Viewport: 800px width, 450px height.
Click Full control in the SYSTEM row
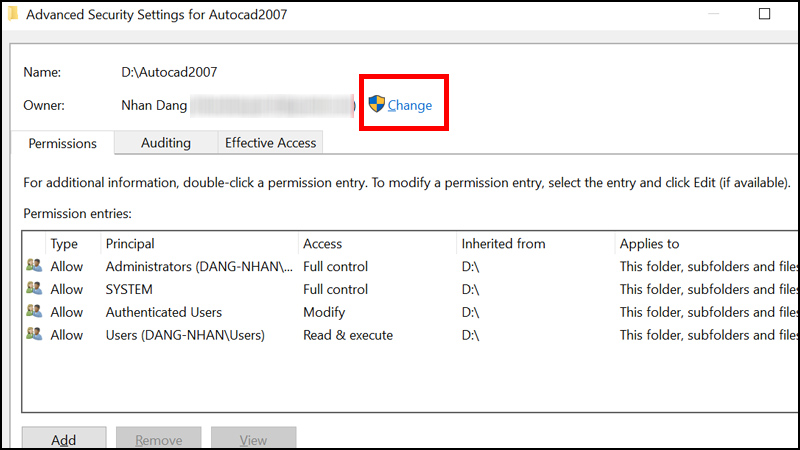335,289
